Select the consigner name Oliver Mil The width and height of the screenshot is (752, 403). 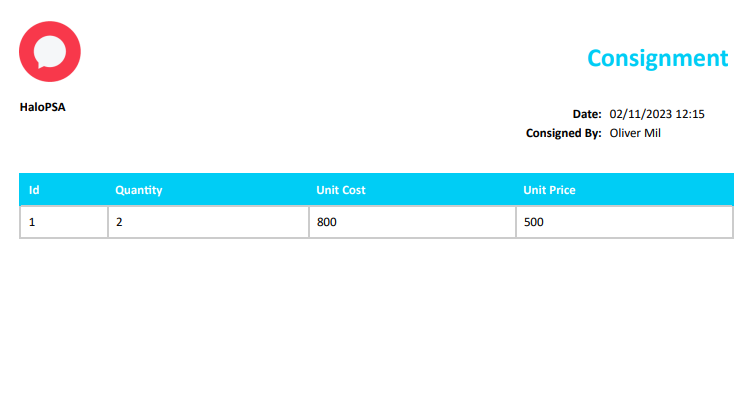[x=635, y=132]
